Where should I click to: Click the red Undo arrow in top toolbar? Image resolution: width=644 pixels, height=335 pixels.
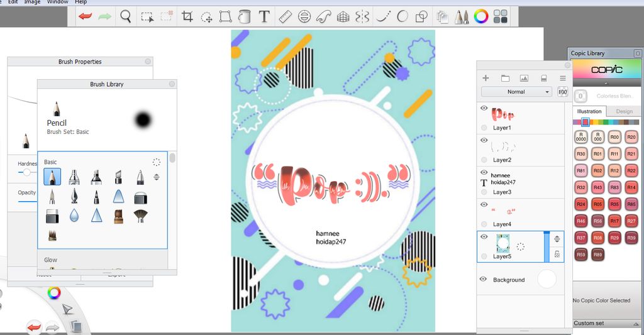click(86, 17)
